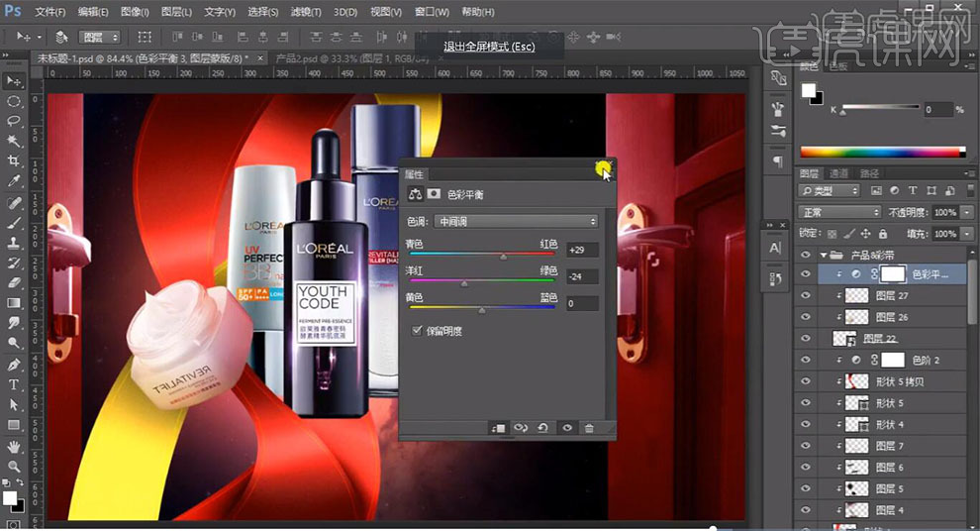
Task: Select the Healing Brush tool
Action: 13,203
